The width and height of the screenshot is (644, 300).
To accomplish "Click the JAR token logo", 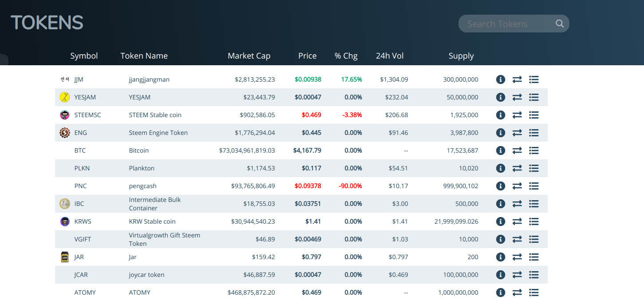I will coord(65,257).
